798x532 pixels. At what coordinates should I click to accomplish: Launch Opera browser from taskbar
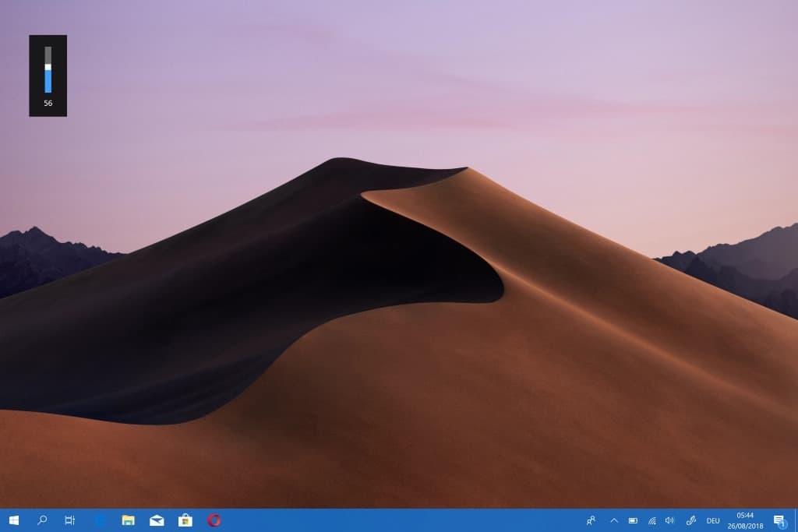coord(214,520)
